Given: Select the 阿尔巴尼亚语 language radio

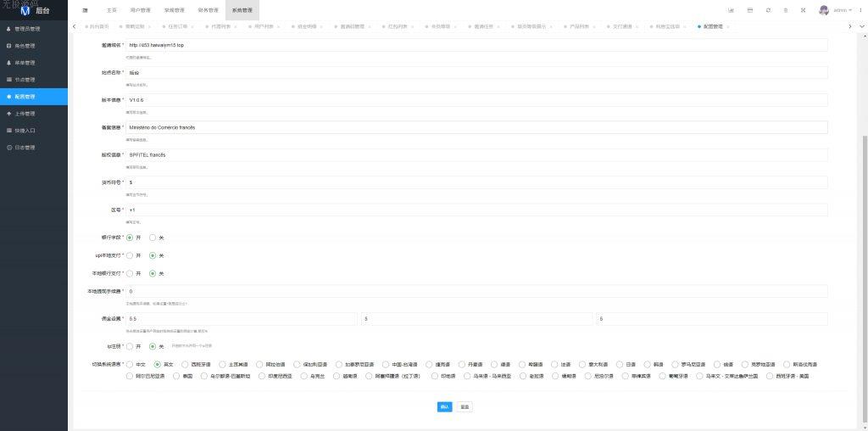Looking at the screenshot, I should coord(130,376).
